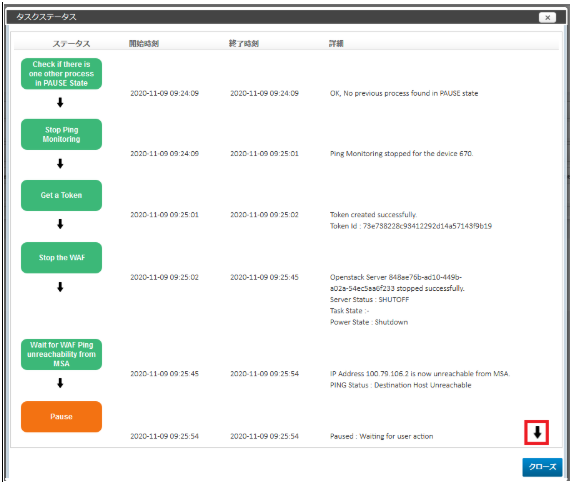The image size is (578, 482).
Task: Select Wait for WAF Ping unreachability step
Action: pos(61,354)
